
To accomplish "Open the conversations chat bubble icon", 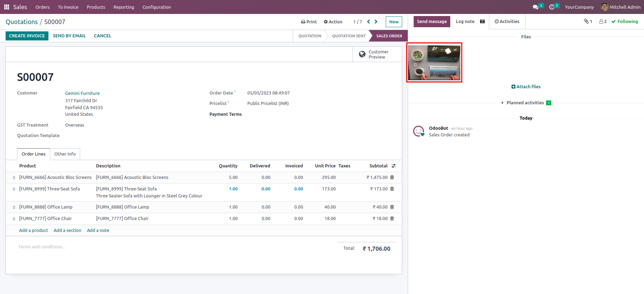I will (536, 7).
